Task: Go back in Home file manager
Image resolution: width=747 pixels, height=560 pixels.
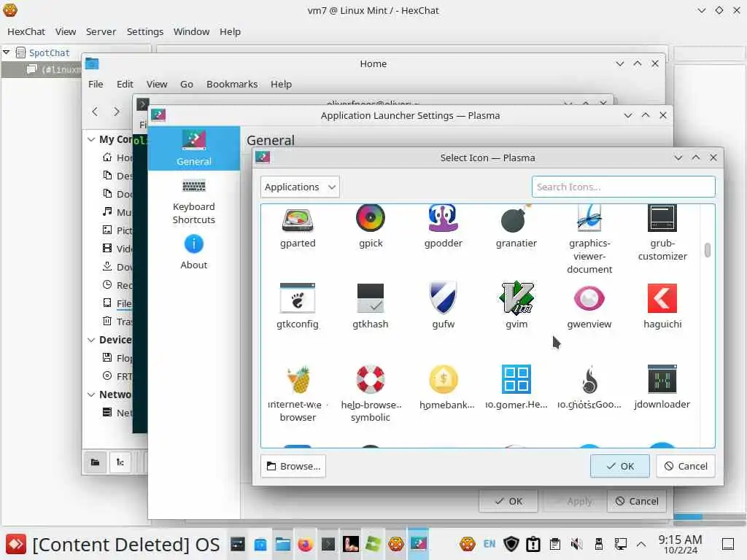Action: [95, 112]
